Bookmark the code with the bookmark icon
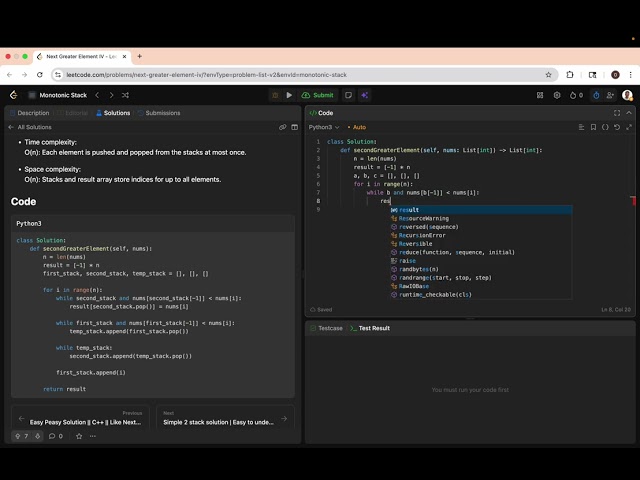Image resolution: width=640 pixels, height=480 pixels. (593, 127)
